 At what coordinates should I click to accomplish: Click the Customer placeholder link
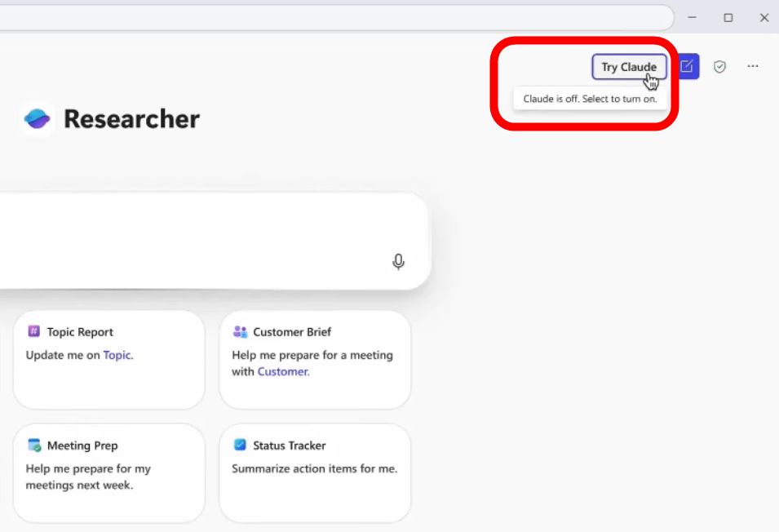282,371
